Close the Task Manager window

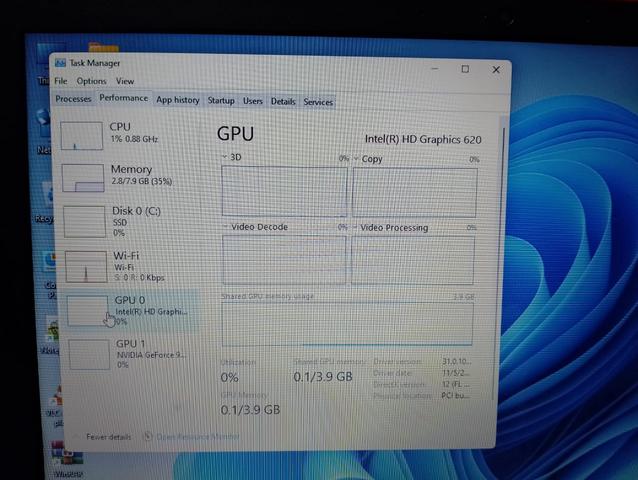click(496, 70)
